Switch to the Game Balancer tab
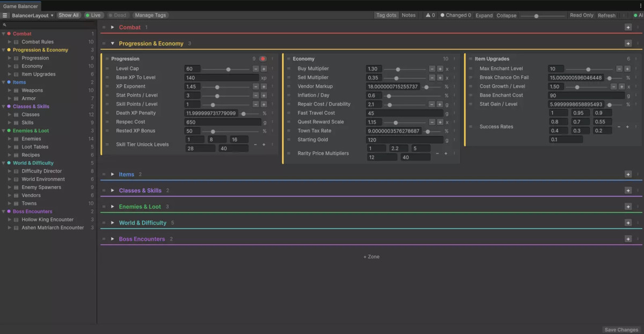644x334 pixels. 21,6
